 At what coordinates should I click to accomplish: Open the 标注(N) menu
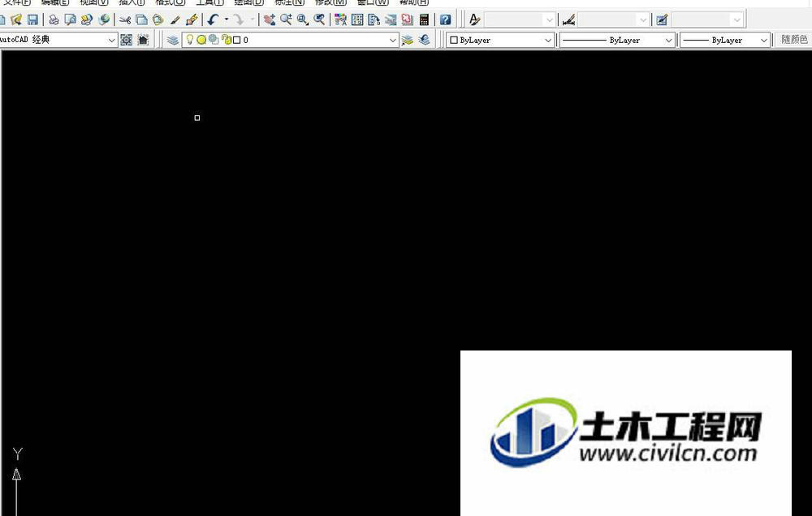pyautogui.click(x=289, y=2)
